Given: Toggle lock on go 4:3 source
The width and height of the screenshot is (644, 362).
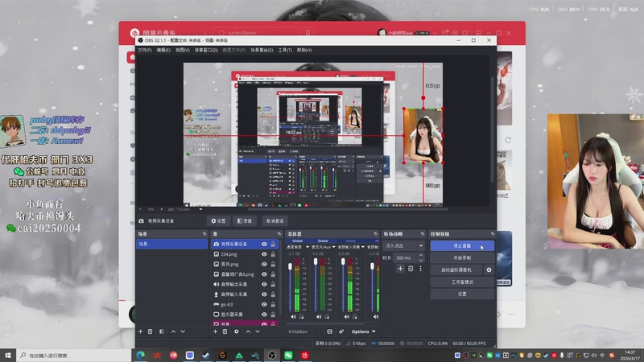Looking at the screenshot, I should click(x=273, y=304).
